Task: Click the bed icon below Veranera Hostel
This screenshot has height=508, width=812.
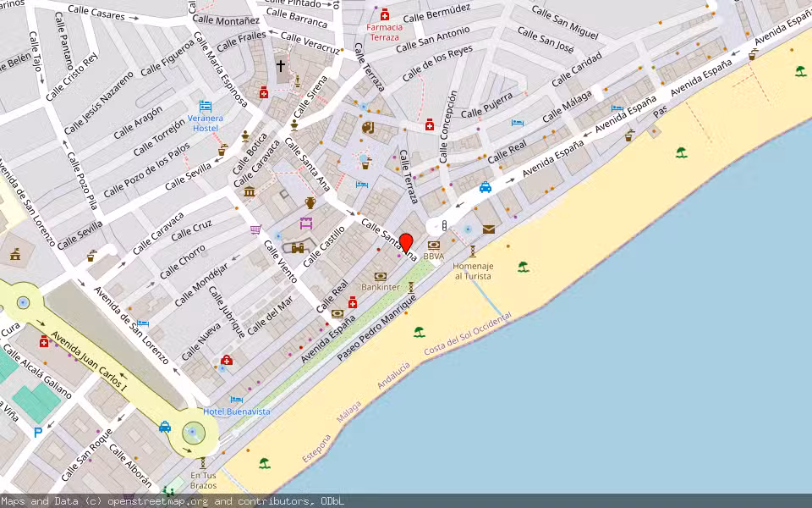Action: click(x=206, y=107)
